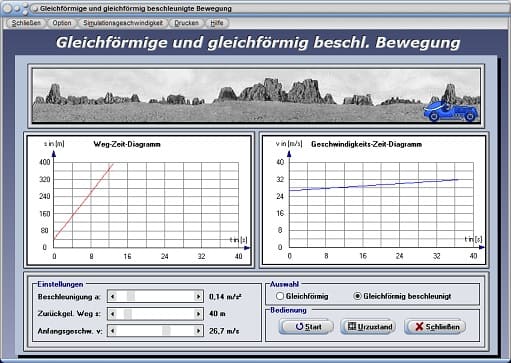Open the Simulationsgeschwindigkeit menu

click(123, 23)
